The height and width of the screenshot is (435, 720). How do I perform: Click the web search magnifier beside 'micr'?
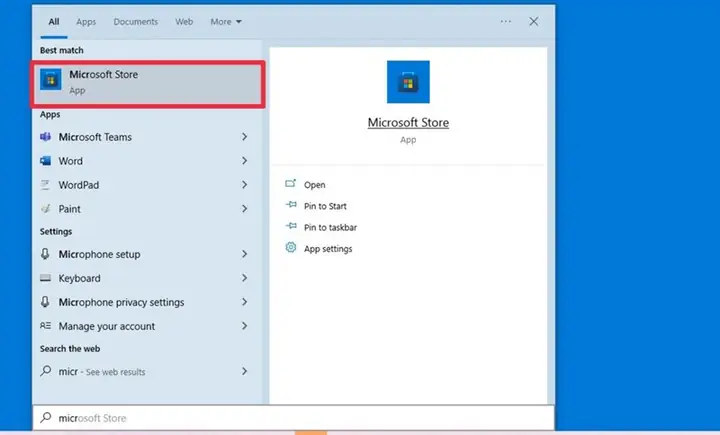click(45, 371)
